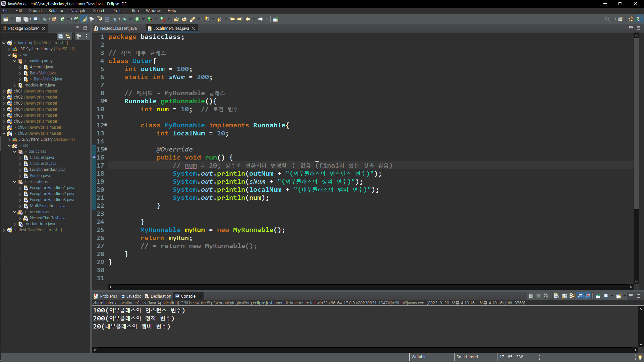
Task: Toggle Show Whitespace Characters pilcrow icon
Action: [x=115, y=19]
